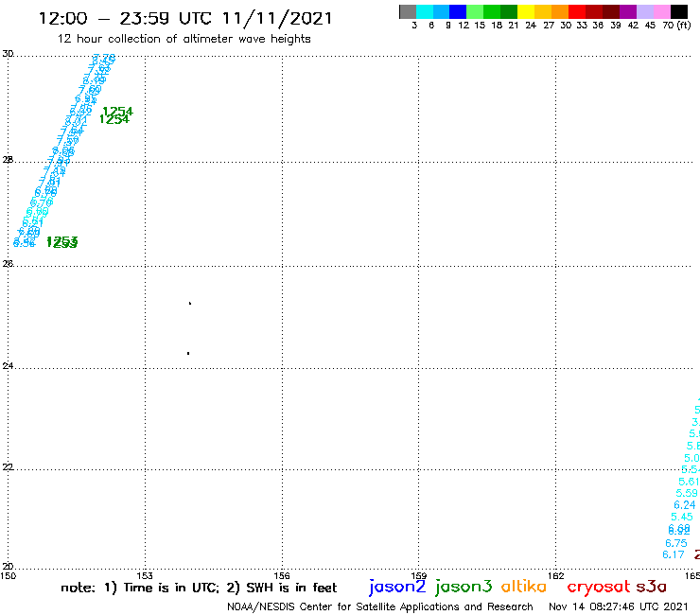Click the 22 latitude axis label

[8, 466]
